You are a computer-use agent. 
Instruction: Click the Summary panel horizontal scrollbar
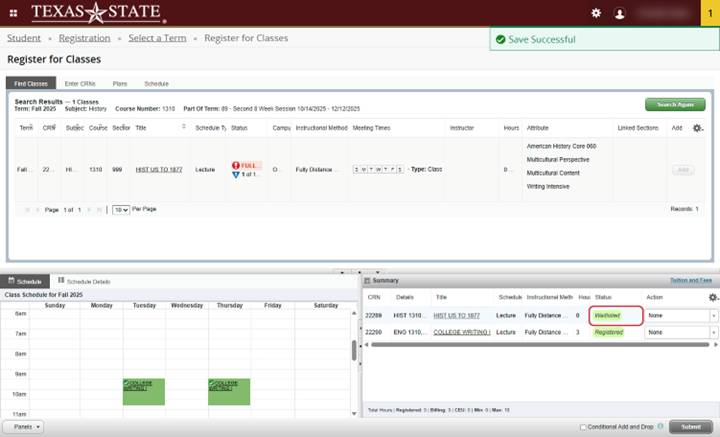click(x=530, y=345)
